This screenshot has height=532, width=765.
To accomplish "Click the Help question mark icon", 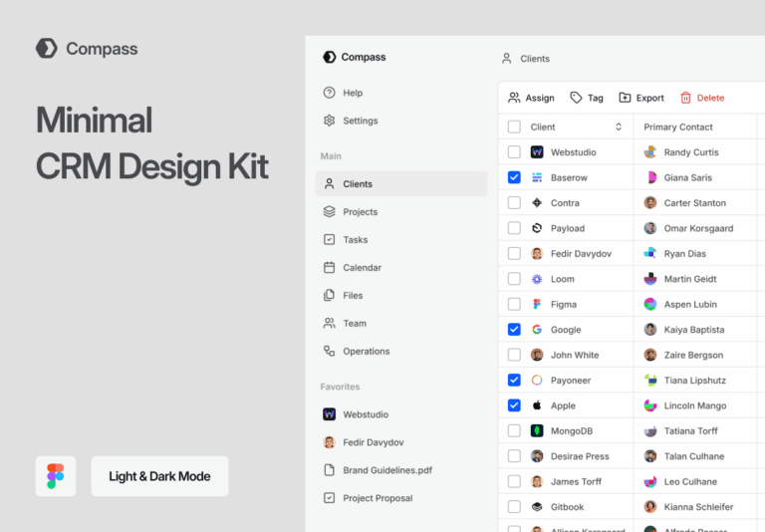I will pyautogui.click(x=330, y=93).
